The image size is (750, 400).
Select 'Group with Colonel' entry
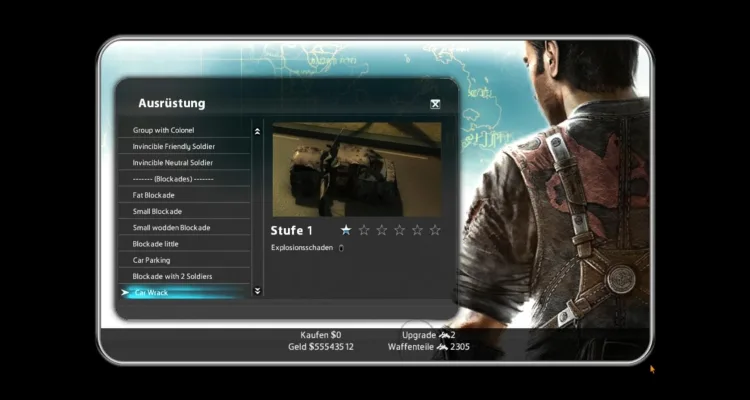[x=184, y=130]
